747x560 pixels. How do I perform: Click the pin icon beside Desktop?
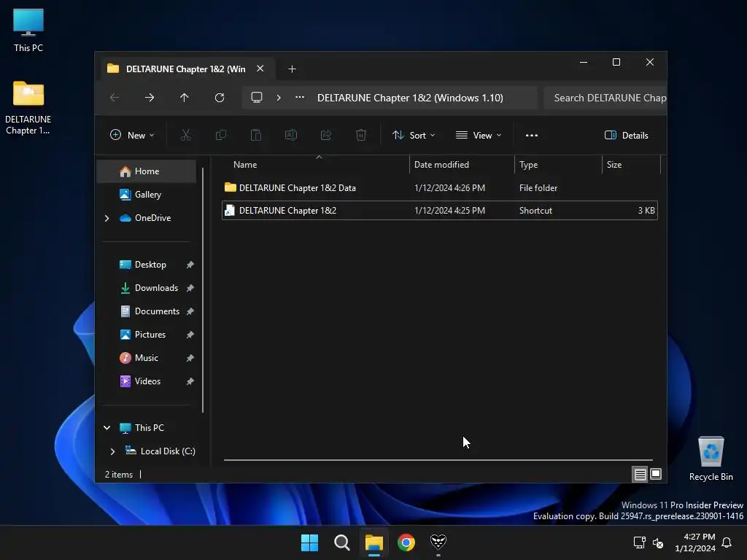click(x=190, y=265)
